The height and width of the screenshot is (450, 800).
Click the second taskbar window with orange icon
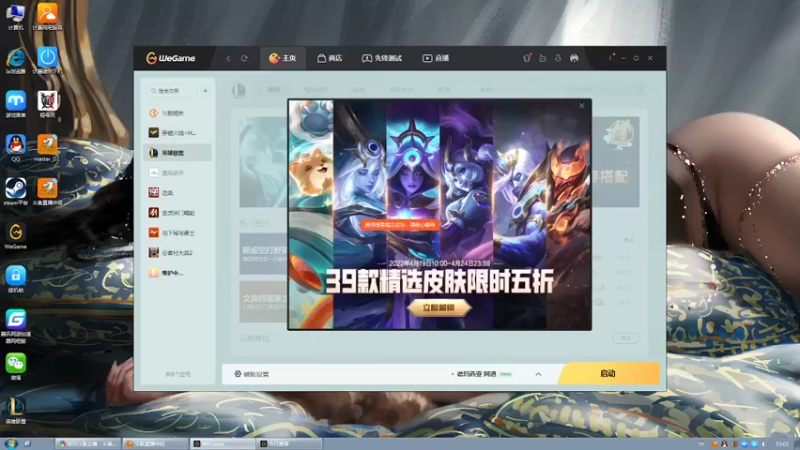coord(155,444)
